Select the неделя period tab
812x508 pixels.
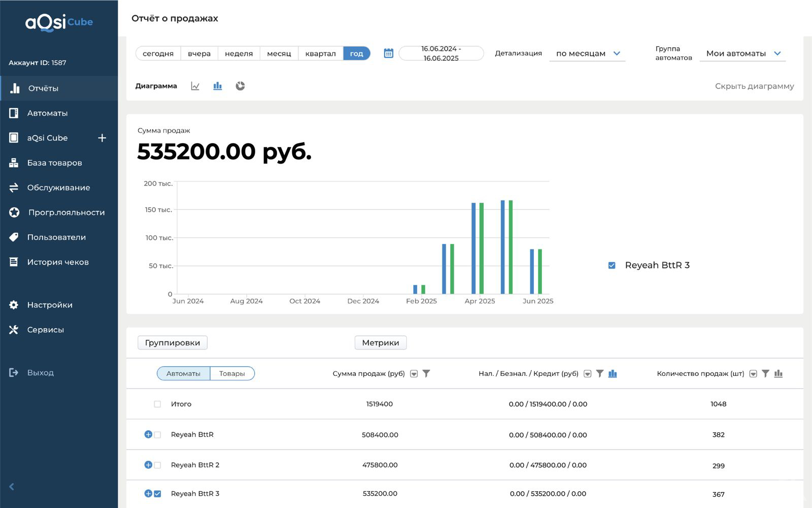(x=239, y=53)
